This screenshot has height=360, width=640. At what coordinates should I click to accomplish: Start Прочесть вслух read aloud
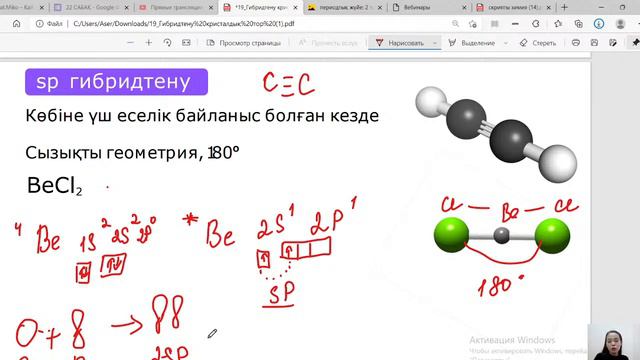(328, 43)
